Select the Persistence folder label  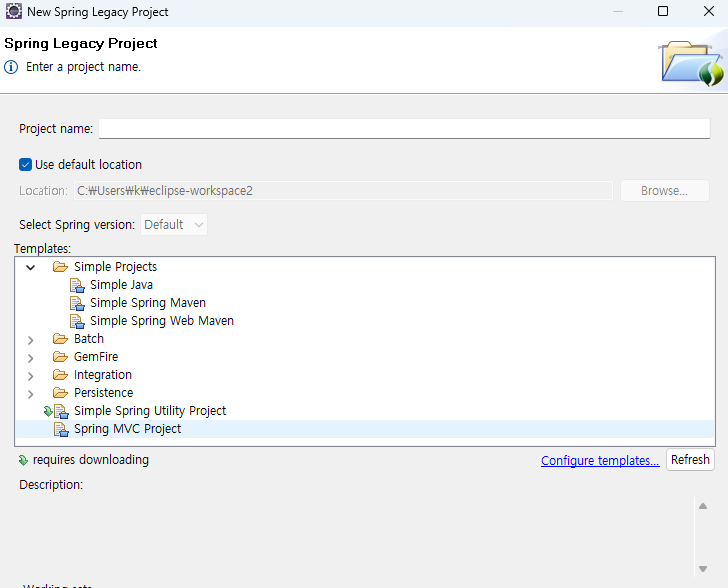point(104,393)
